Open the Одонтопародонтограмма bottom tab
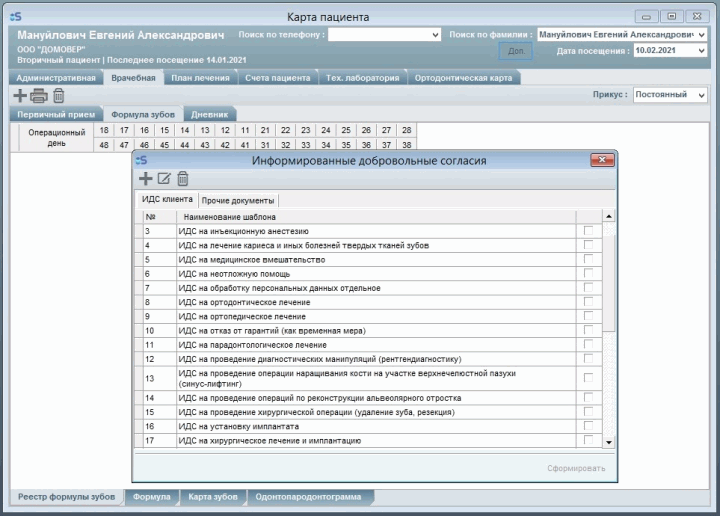Image resolution: width=720 pixels, height=516 pixels. click(308, 497)
